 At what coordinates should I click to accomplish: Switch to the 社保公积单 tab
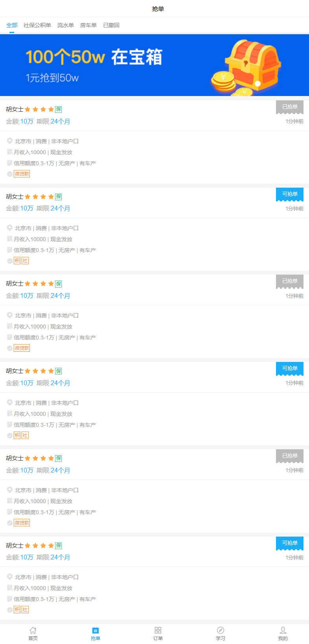[x=37, y=25]
